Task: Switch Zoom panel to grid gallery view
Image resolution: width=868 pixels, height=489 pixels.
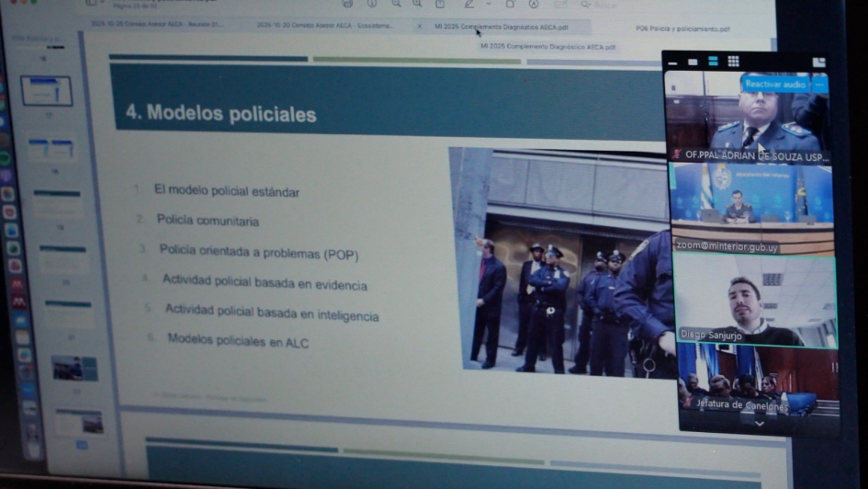Action: (734, 62)
